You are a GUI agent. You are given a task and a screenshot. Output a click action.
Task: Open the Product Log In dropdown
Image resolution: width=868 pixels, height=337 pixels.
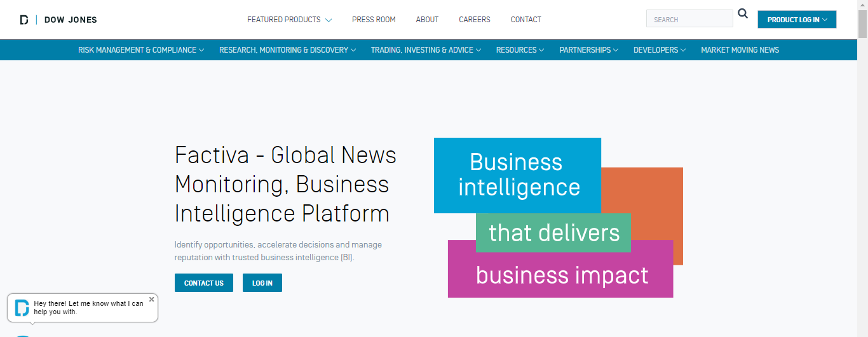pos(797,20)
